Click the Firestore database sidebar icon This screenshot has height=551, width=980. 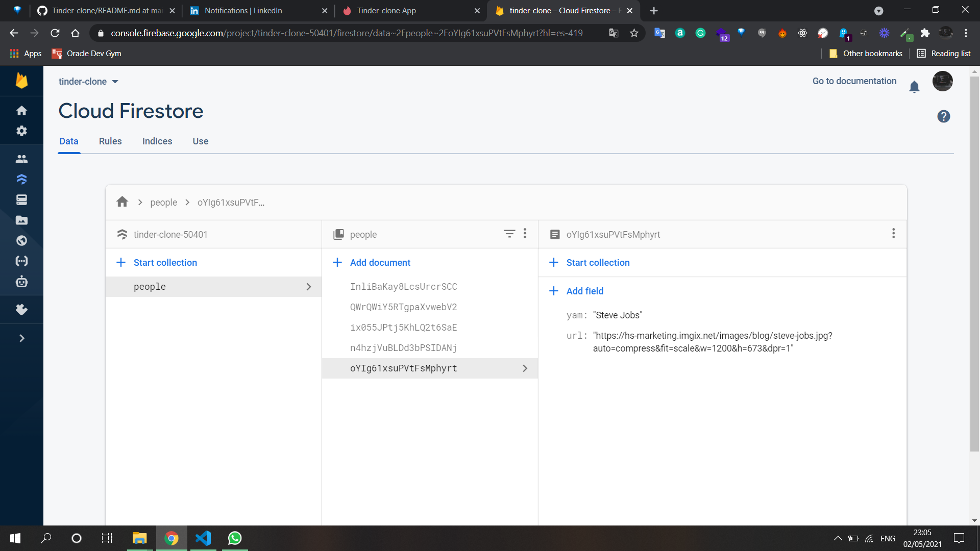[21, 179]
